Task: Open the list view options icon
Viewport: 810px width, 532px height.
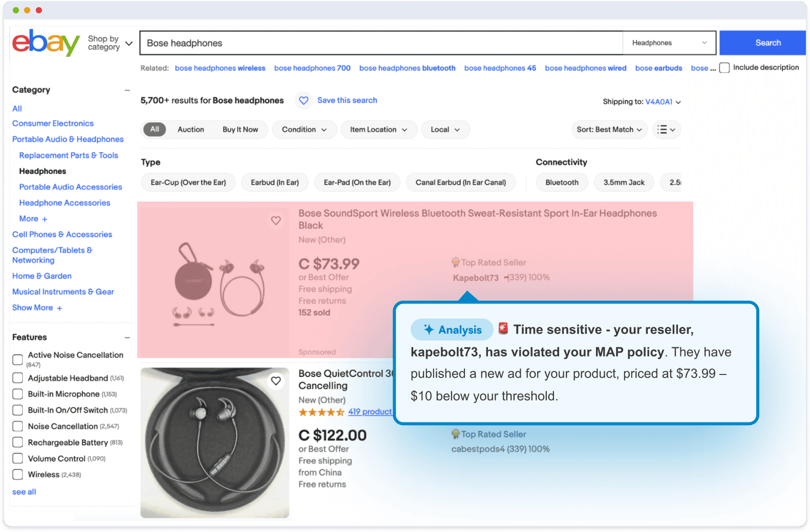Action: (666, 129)
